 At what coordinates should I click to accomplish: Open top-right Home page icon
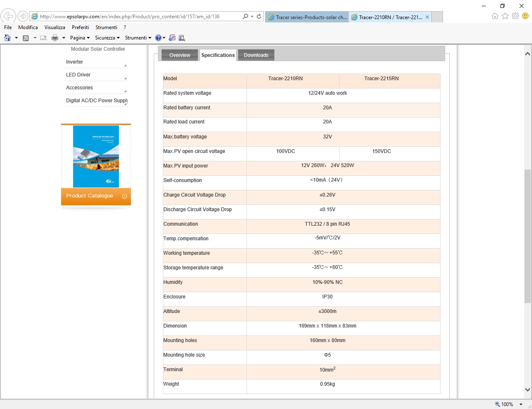tap(495, 16)
